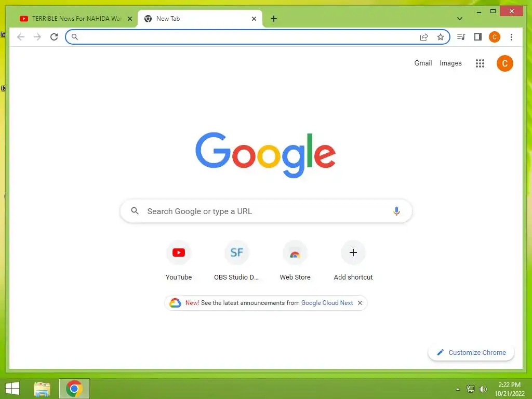Show hidden system tray icons

pos(458,389)
